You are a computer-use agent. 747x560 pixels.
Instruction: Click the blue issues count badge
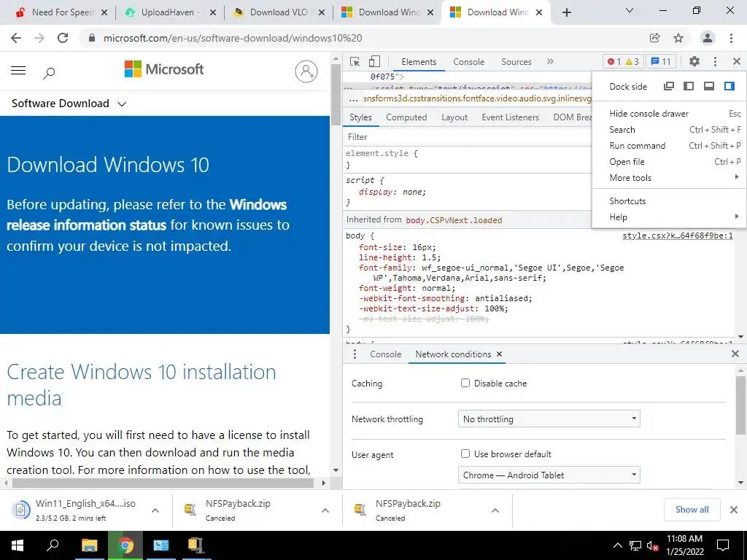click(x=661, y=61)
